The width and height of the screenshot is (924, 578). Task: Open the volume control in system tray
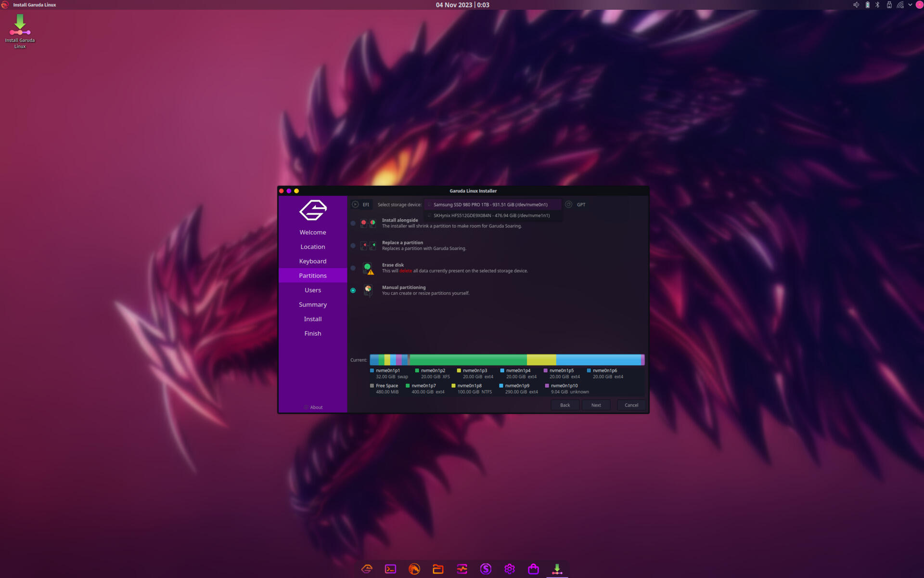(856, 5)
